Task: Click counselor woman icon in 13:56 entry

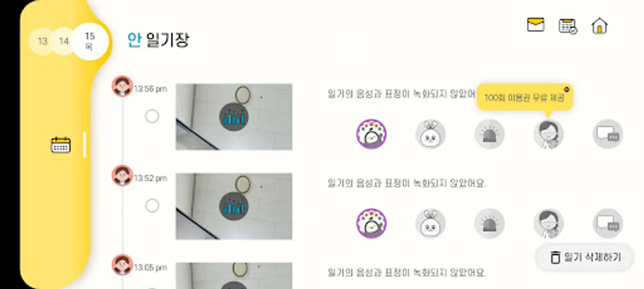Action: 549,134
